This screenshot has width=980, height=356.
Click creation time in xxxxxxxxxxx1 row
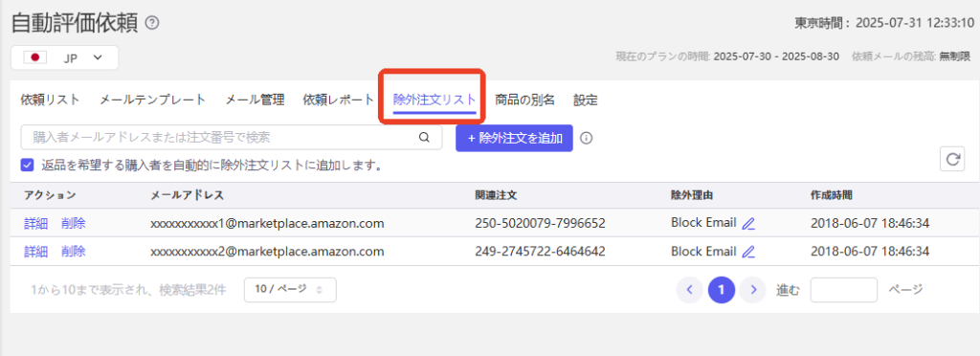tap(869, 224)
